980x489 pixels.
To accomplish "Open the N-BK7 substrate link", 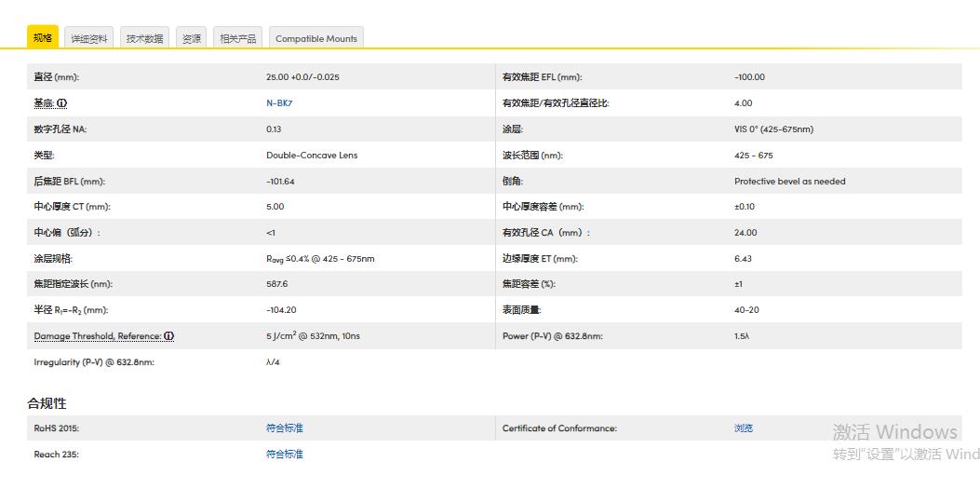I will pos(279,103).
